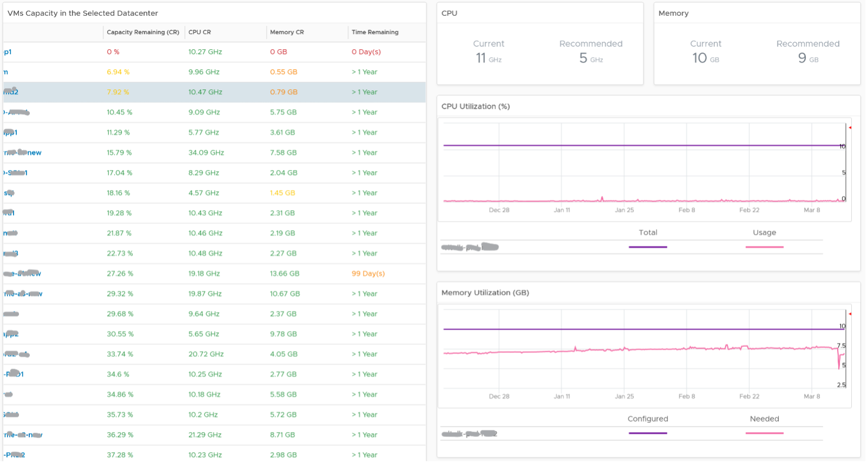Click red marker on Memory Utilization chart
Screen dimensions: 868x463
tap(850, 315)
